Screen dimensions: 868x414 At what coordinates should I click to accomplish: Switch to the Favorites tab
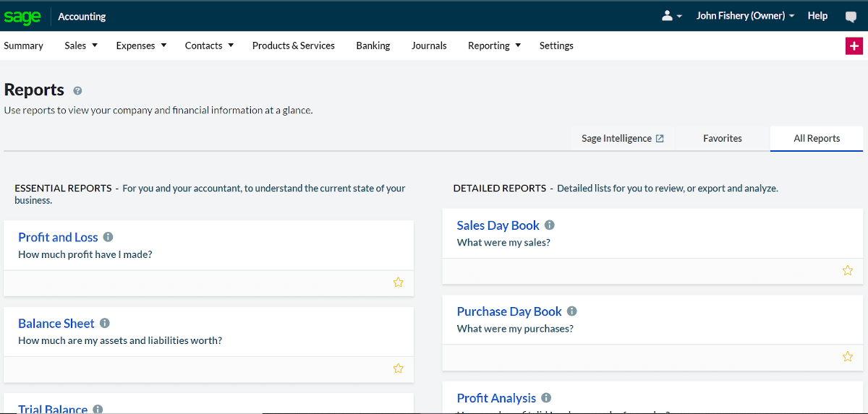click(x=723, y=138)
